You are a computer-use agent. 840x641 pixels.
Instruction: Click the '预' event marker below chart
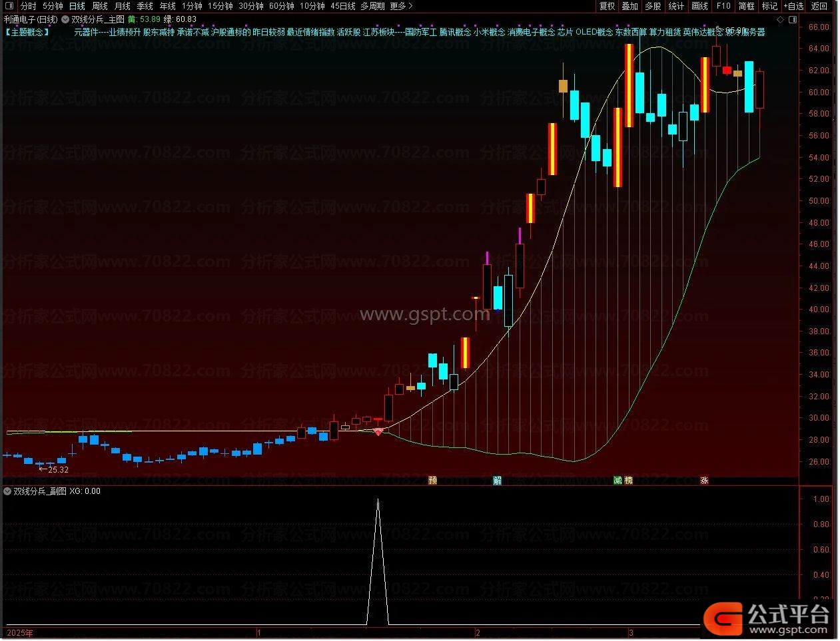(x=432, y=480)
